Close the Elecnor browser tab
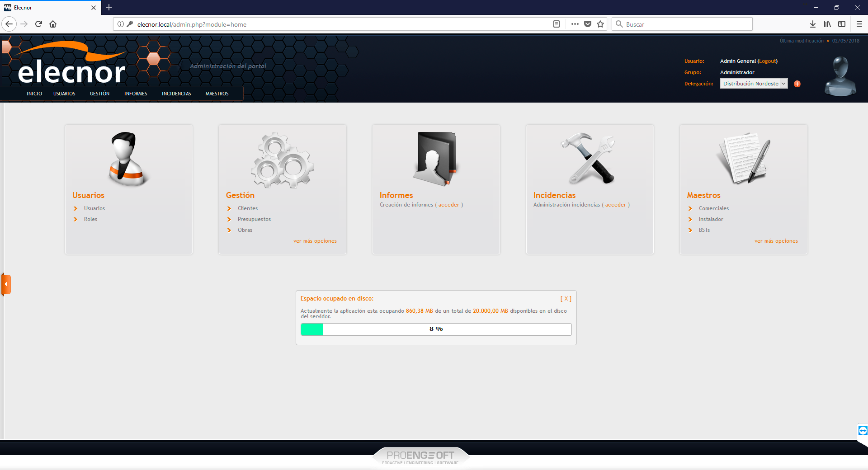This screenshot has width=868, height=470. pos(94,8)
